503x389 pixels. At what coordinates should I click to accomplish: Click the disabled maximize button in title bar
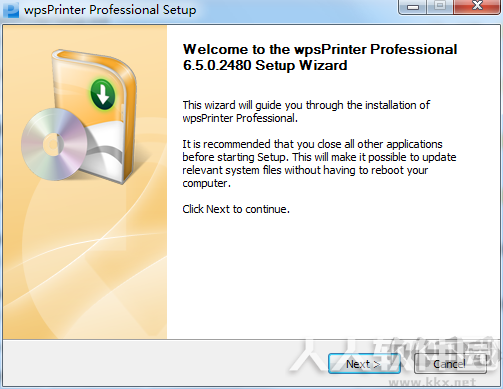tap(440, 7)
